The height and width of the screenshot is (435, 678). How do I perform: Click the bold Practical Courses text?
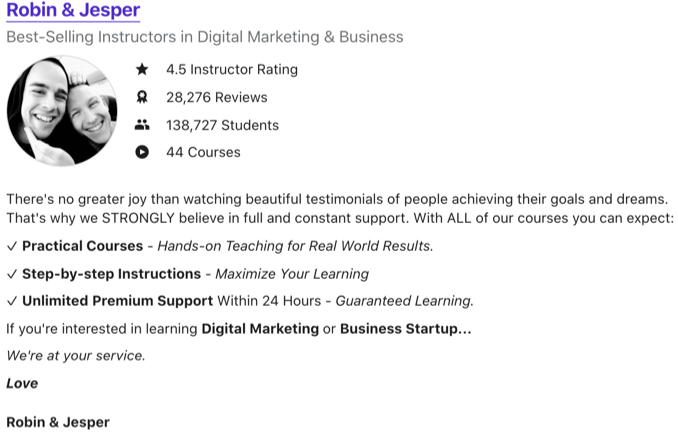[x=83, y=246]
